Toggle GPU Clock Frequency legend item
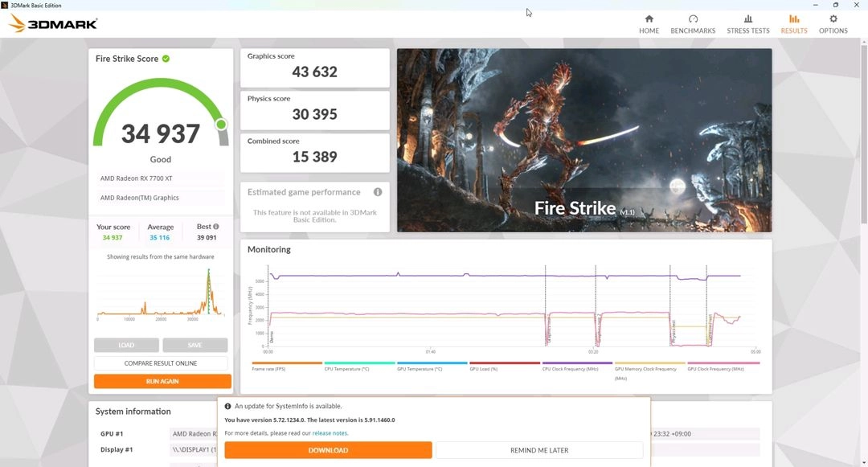Image resolution: width=868 pixels, height=467 pixels. tap(723, 367)
